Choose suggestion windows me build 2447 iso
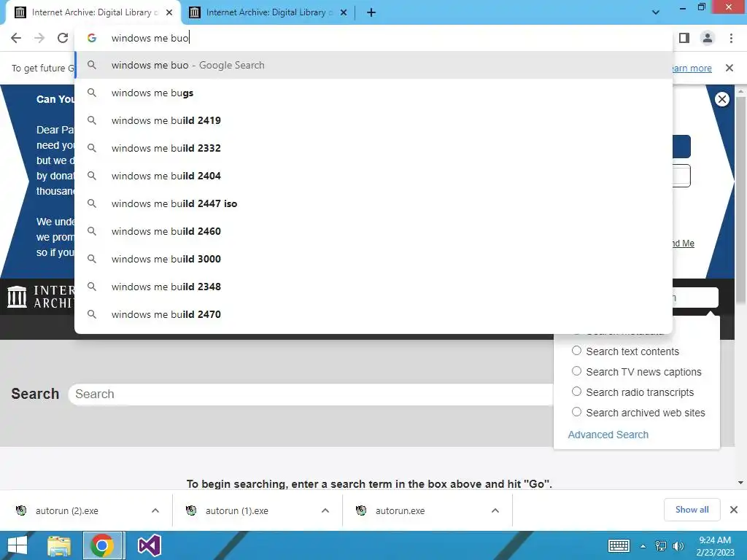The height and width of the screenshot is (560, 747). (373, 203)
